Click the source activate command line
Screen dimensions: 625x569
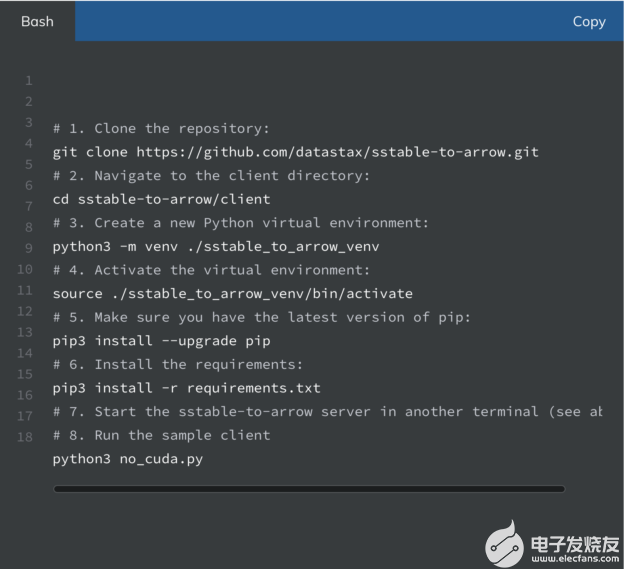(x=232, y=293)
